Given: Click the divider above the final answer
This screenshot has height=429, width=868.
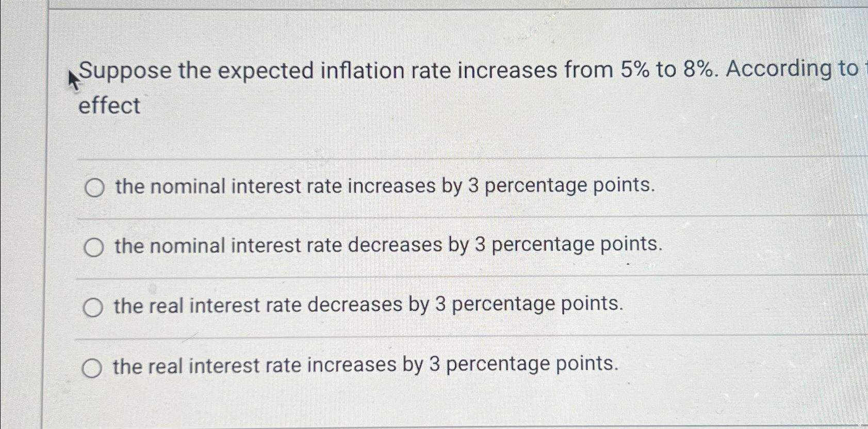Looking at the screenshot, I should [413, 339].
